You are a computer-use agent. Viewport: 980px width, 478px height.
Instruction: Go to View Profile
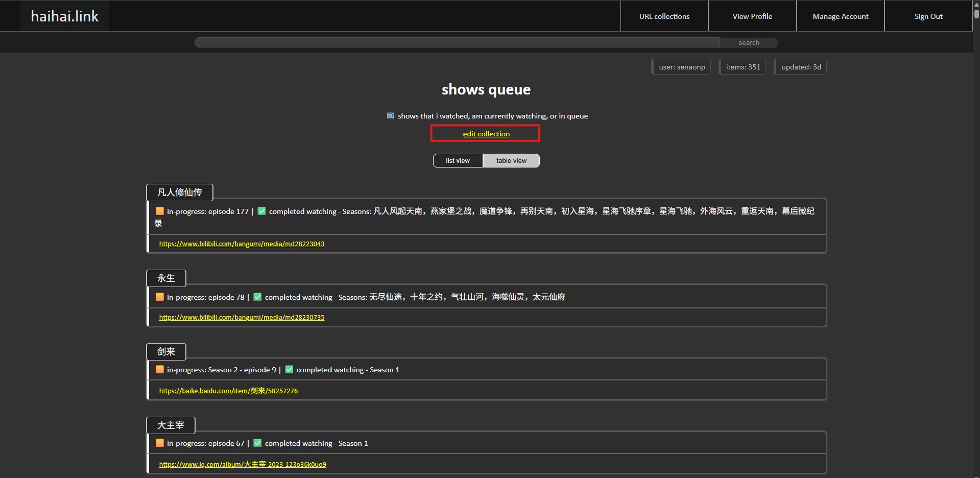(x=752, y=16)
